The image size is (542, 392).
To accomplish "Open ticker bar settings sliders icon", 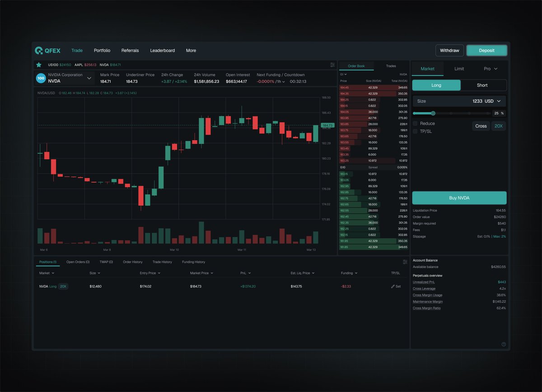I will 332,65.
